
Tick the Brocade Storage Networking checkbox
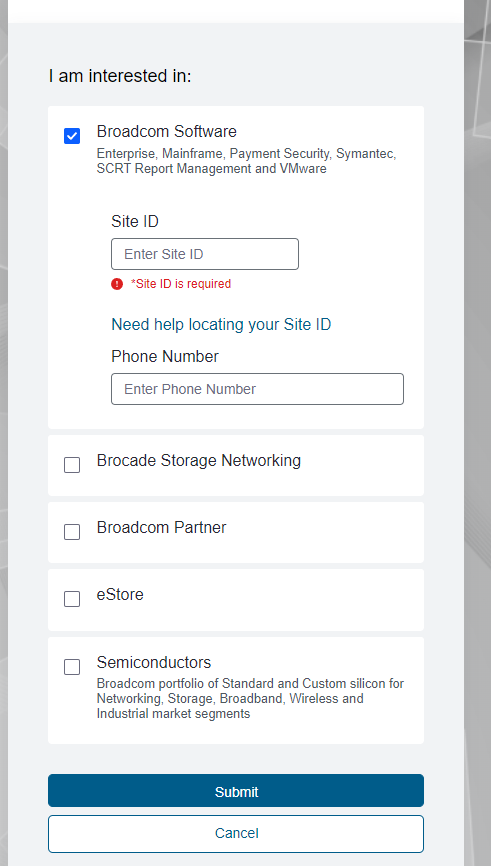(72, 465)
